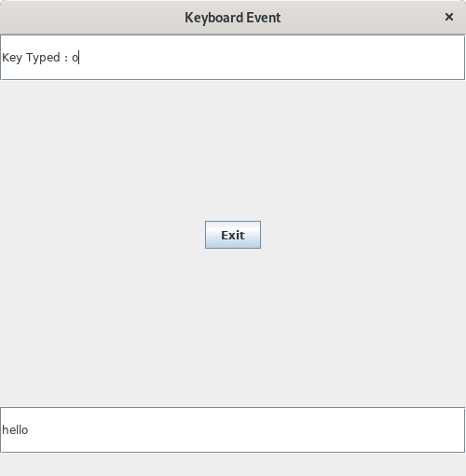
Task: Click on the word hello
Action: click(x=15, y=430)
